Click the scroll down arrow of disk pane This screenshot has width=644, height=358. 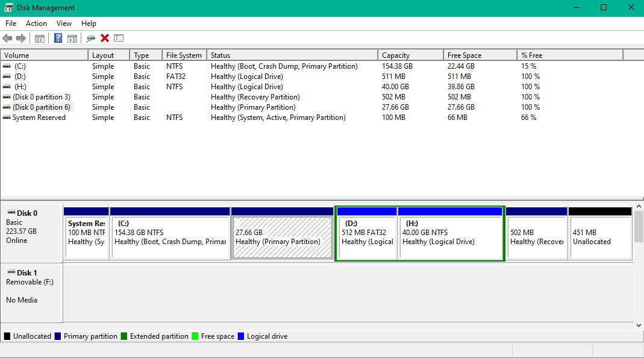point(639,325)
